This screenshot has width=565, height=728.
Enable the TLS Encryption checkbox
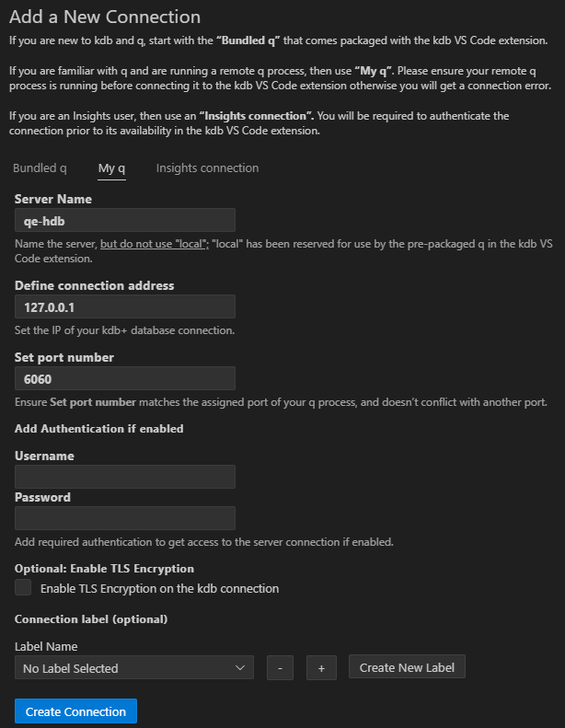coord(23,587)
